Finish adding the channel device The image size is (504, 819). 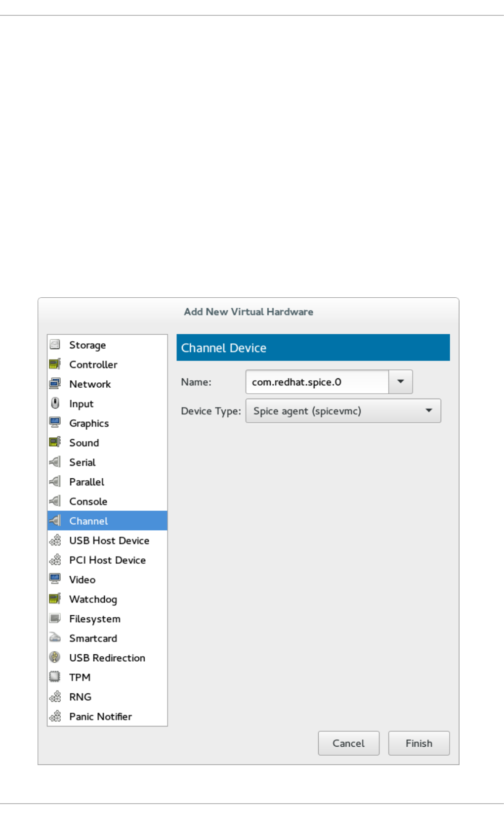tap(419, 743)
